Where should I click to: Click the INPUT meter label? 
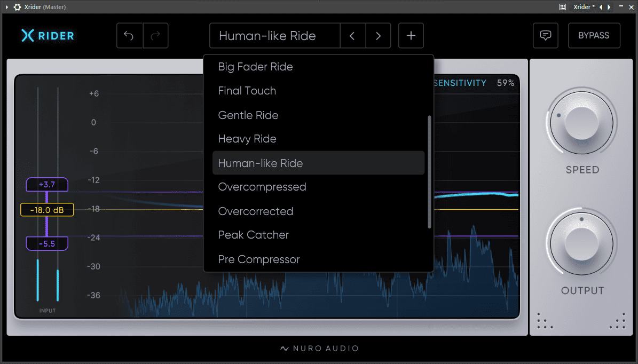click(x=48, y=311)
